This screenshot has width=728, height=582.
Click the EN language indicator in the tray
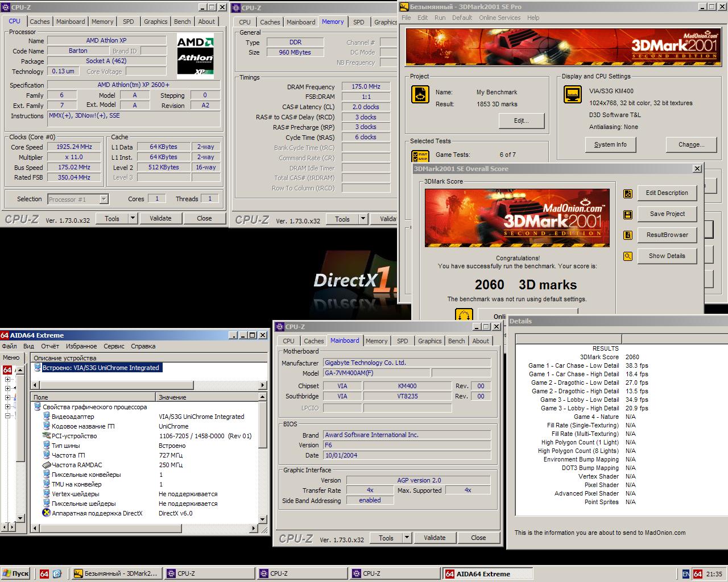(x=686, y=574)
